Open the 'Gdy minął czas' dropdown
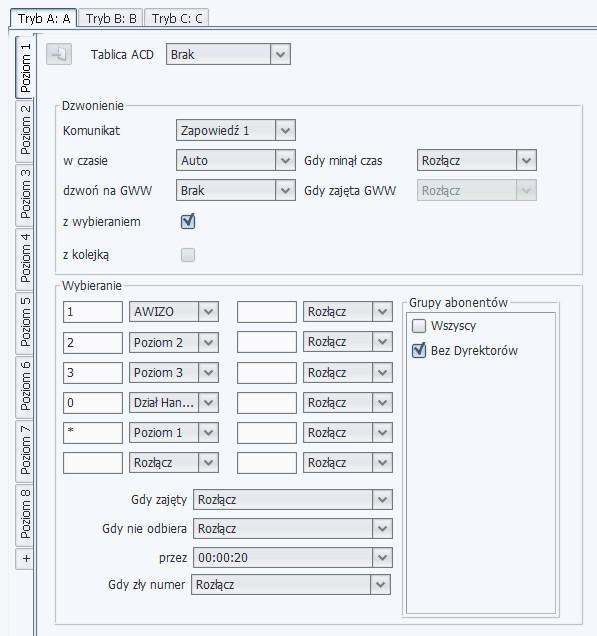This screenshot has height=636, width=597. click(x=477, y=160)
